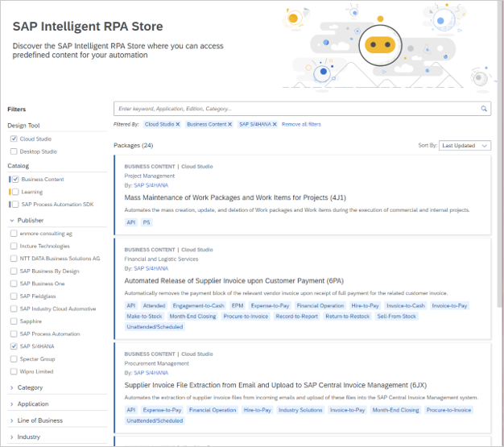Check the Desktop Studio checkbox

coord(14,151)
